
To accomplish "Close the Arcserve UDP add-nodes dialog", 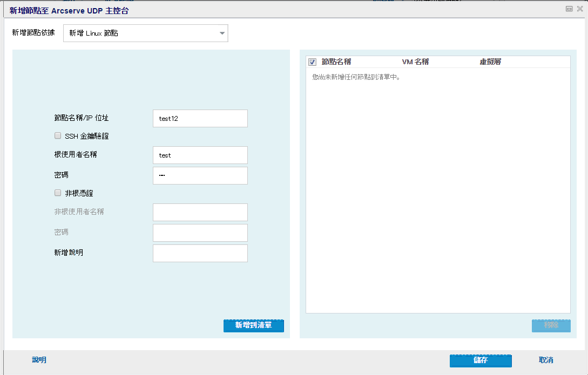I will point(580,9).
